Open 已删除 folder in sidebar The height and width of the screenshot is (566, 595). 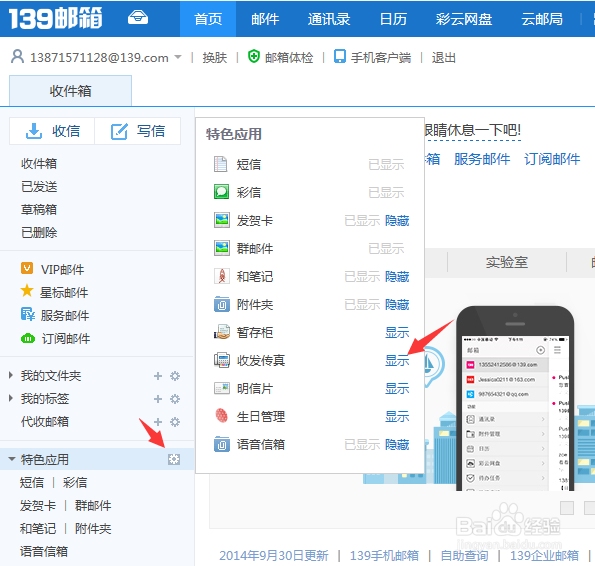[39, 232]
